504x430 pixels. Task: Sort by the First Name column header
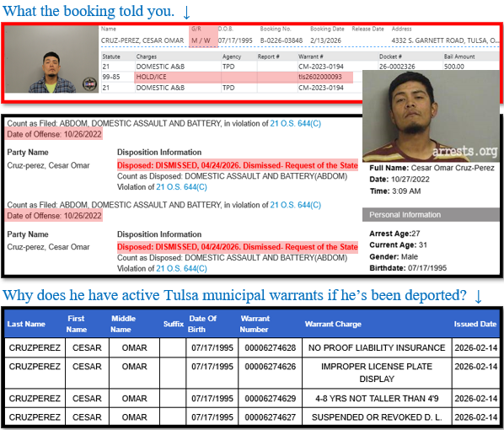[x=76, y=325]
